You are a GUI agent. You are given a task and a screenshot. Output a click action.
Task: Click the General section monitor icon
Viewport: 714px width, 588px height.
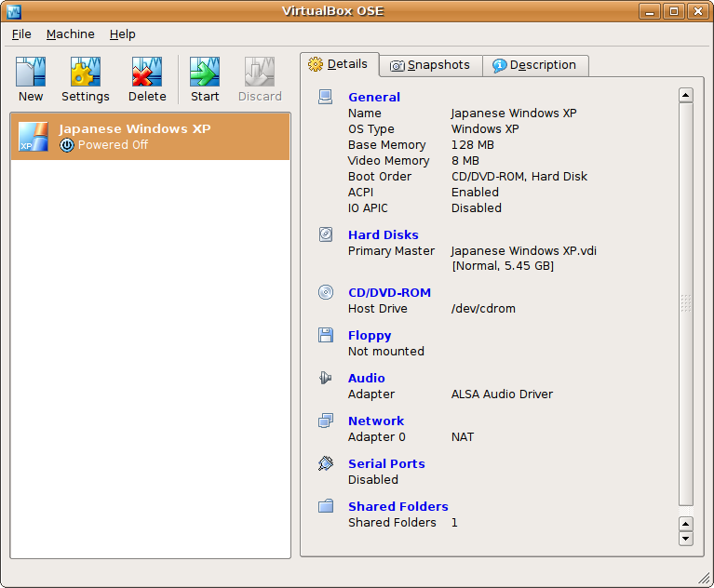click(x=325, y=97)
